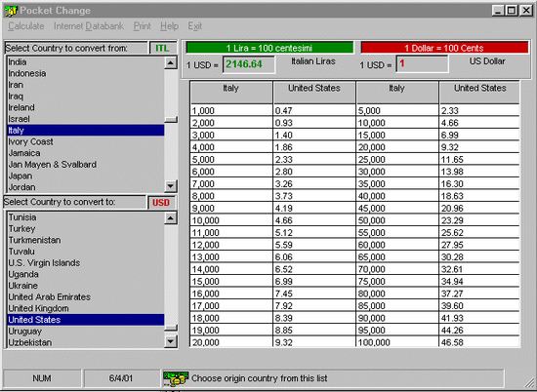Select Uganda in the convert-to list
The width and height of the screenshot is (537, 392).
point(86,274)
